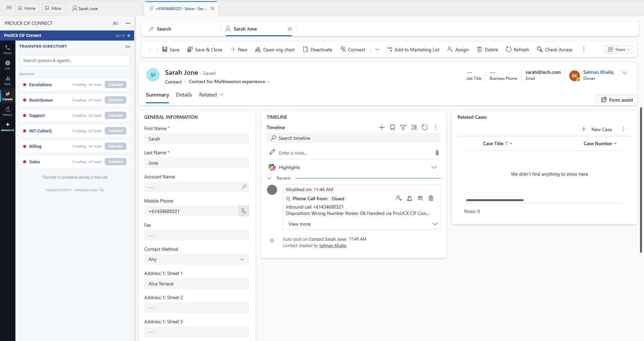Open the History panel in sidebar
The image size is (644, 341).
point(7,111)
